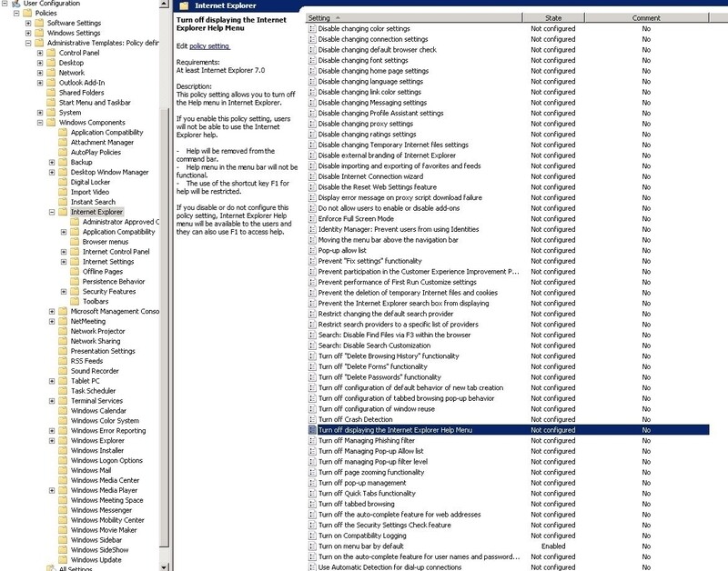Click the RSS Feeds folder icon
Screen dimensions: 728x571
(x=61, y=361)
